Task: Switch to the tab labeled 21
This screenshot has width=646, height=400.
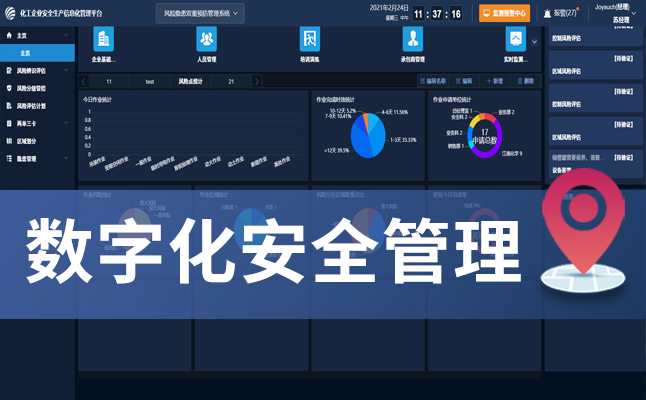Action: coord(231,82)
